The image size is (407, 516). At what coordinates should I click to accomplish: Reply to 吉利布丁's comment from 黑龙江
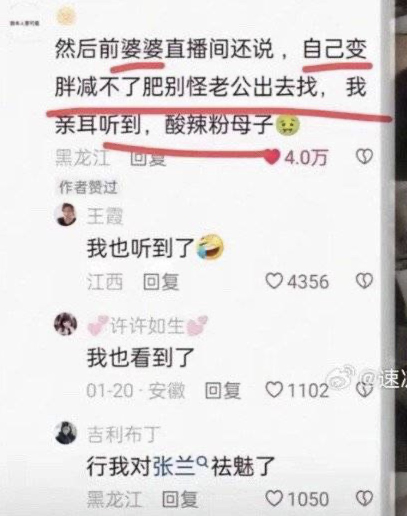[180, 500]
